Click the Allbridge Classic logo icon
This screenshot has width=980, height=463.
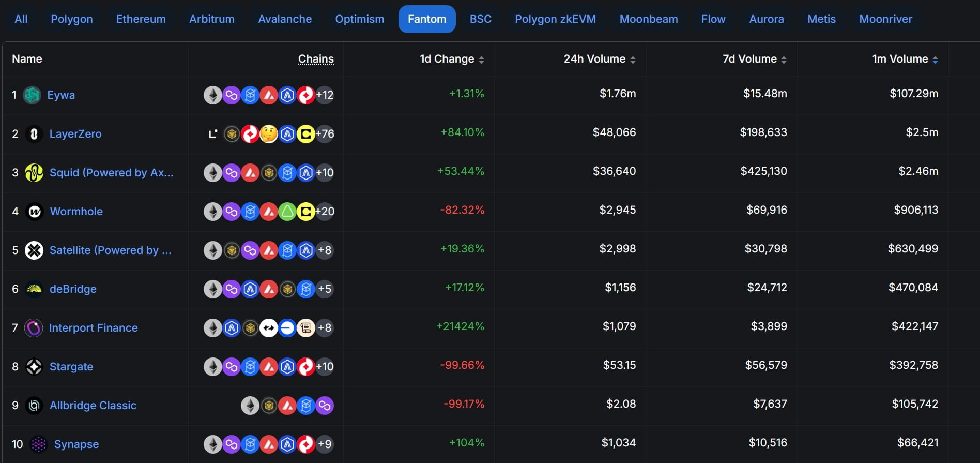34,406
